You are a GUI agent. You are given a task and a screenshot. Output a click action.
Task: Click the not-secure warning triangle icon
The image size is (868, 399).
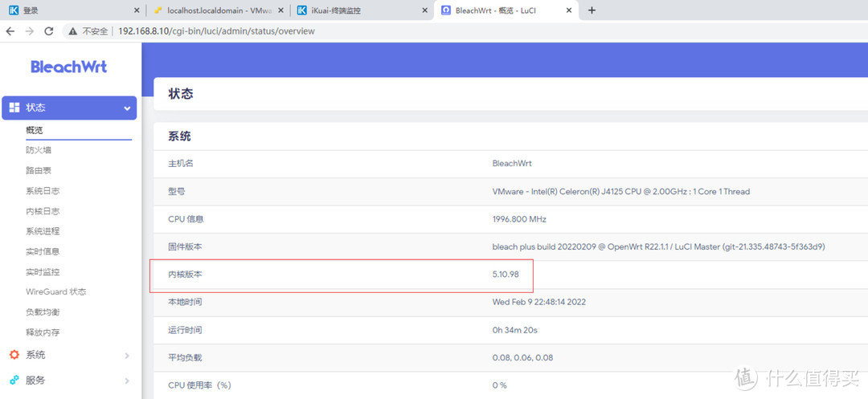[72, 31]
